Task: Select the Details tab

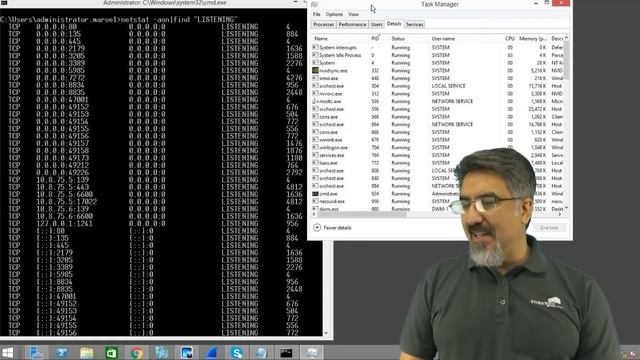Action: (x=394, y=24)
